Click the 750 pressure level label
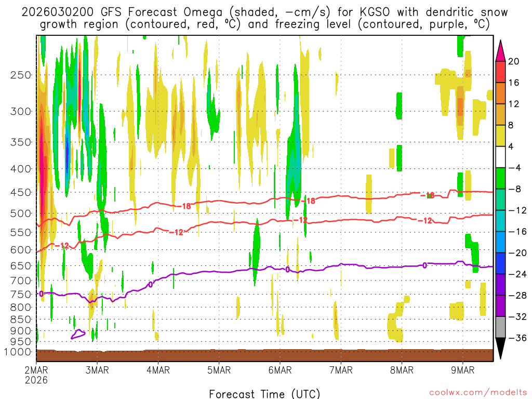Screen dimensions: 532x399 pos(21,294)
